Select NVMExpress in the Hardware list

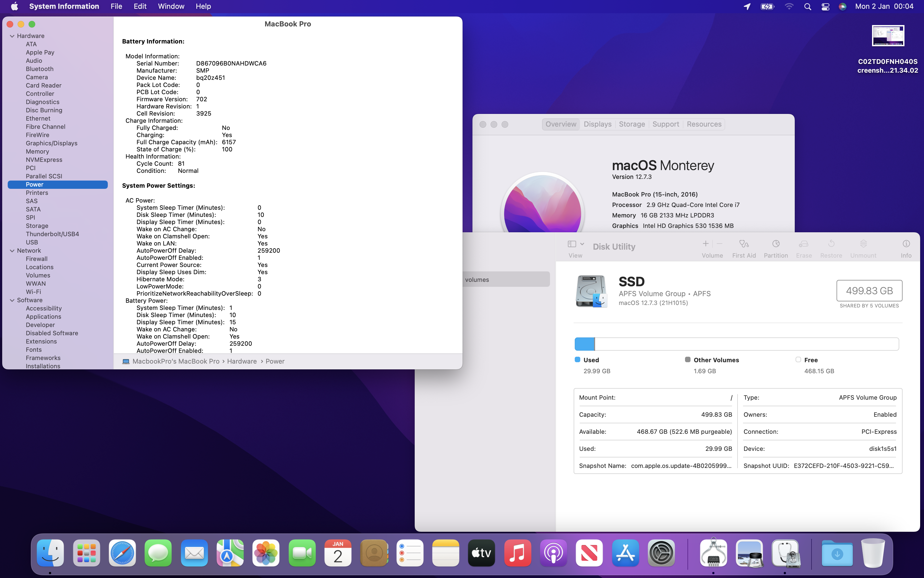tap(44, 160)
